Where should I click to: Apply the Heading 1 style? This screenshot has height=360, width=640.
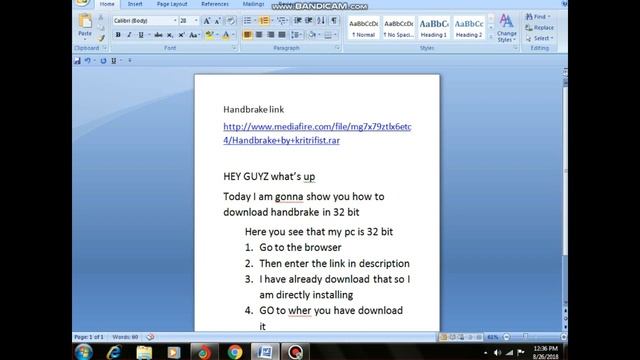coord(433,28)
